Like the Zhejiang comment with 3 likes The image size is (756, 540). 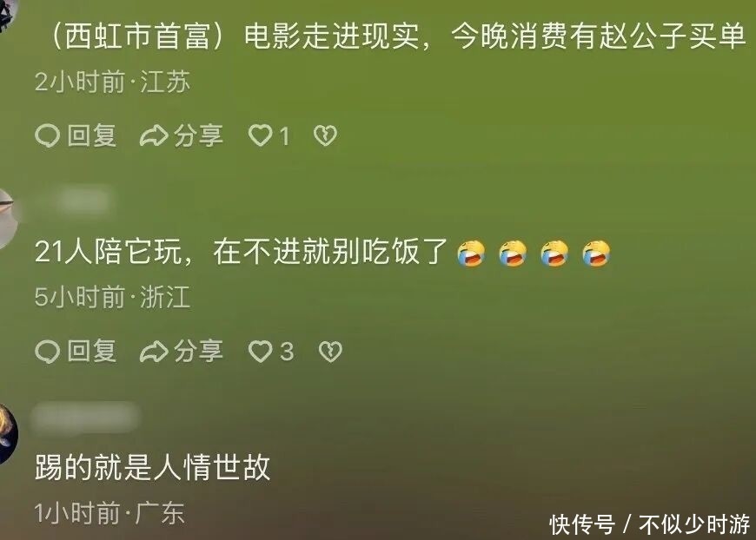pyautogui.click(x=261, y=351)
